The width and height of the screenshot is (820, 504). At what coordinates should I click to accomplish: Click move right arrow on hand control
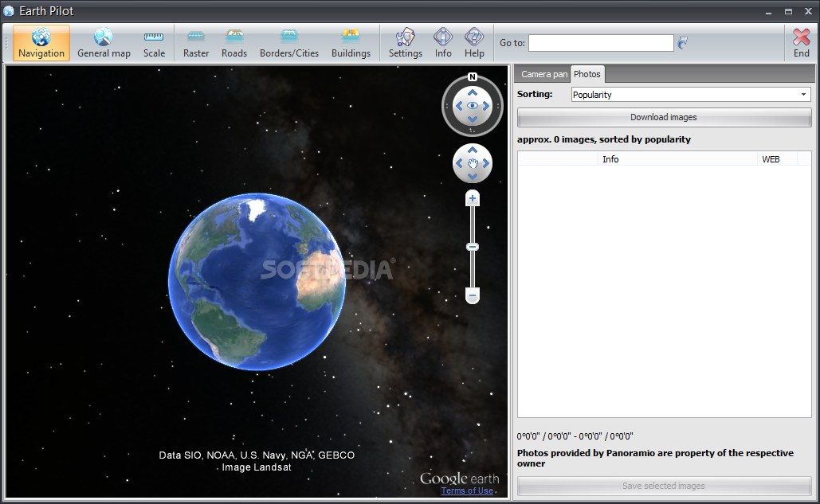(486, 163)
